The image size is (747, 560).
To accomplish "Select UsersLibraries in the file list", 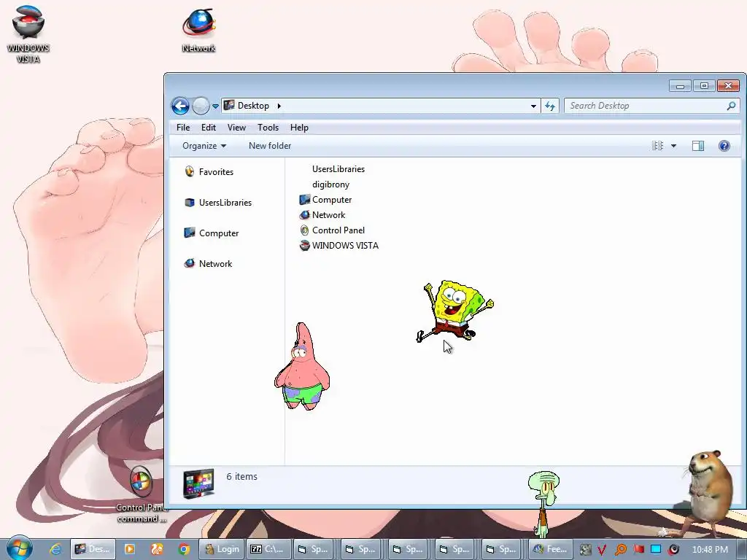I will [x=338, y=169].
